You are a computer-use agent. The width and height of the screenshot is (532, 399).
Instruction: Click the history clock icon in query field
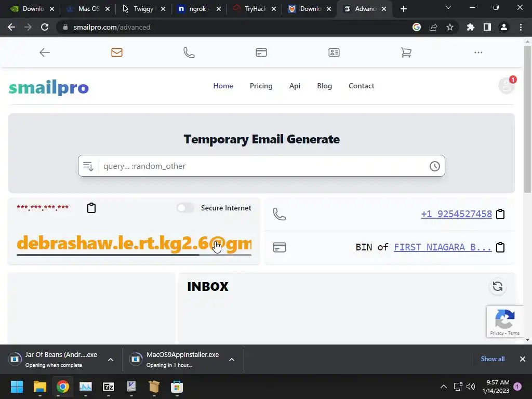click(x=435, y=166)
